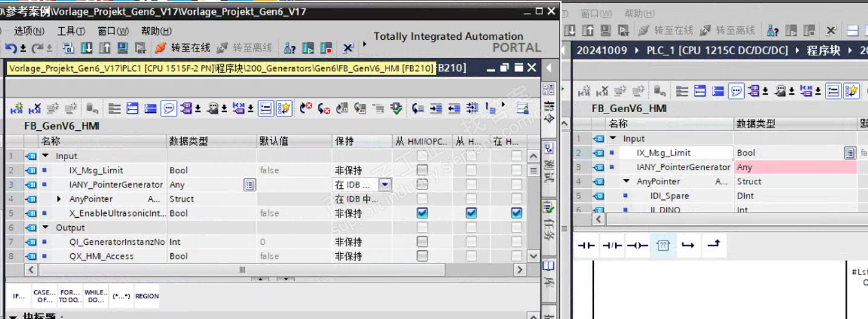Click Compile icon in left TIA toolbar
This screenshot has width=868, height=319.
tap(68, 48)
